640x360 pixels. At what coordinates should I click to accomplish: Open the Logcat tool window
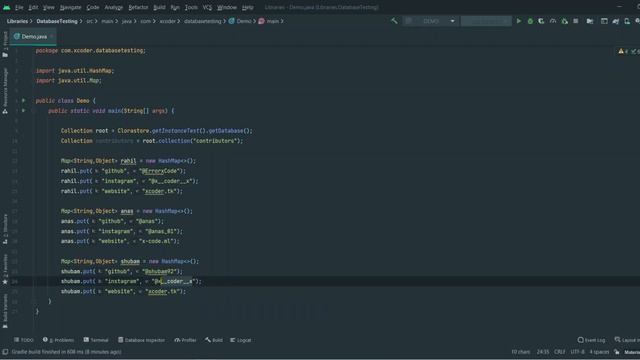240,340
